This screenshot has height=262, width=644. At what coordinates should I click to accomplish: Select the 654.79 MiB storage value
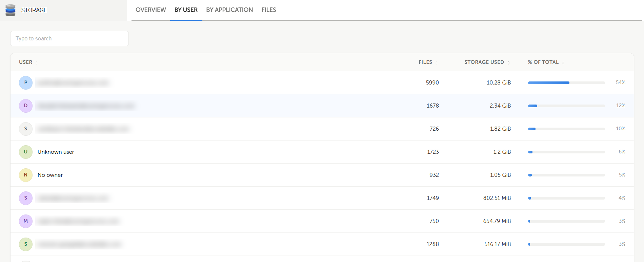pyautogui.click(x=497, y=221)
